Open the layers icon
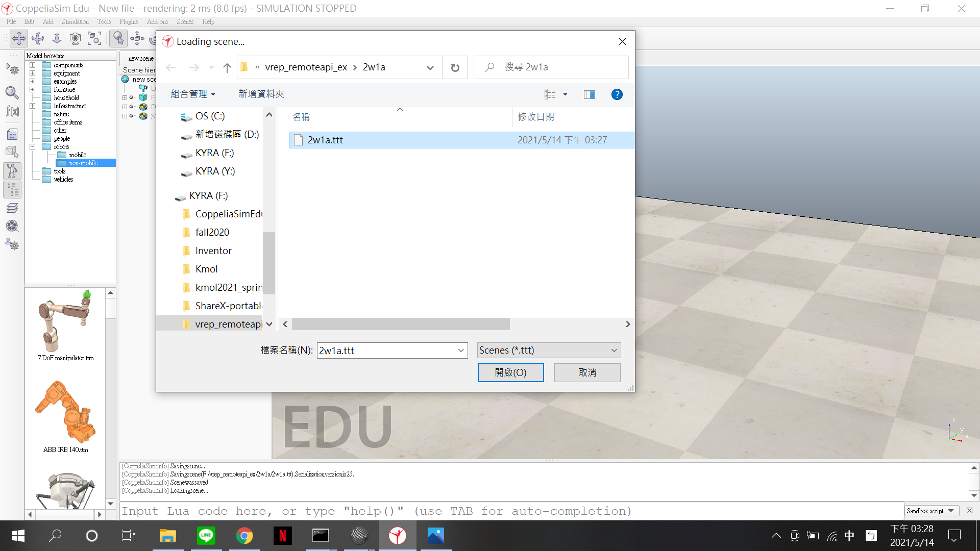This screenshot has width=980, height=551. 12,208
